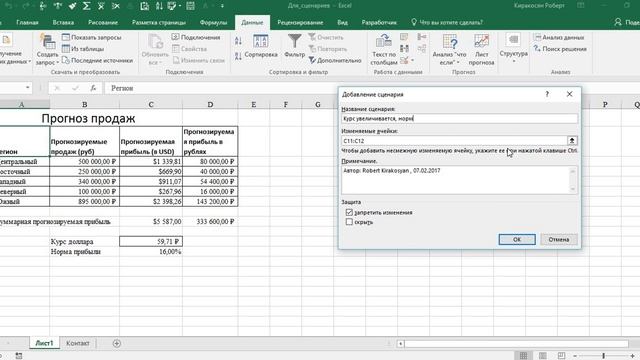The width and height of the screenshot is (640, 360).
Task: Click From table command
Action: tap(83, 49)
